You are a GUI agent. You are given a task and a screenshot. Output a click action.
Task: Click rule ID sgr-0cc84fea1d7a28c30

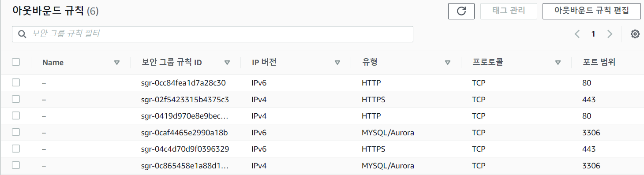pos(183,83)
